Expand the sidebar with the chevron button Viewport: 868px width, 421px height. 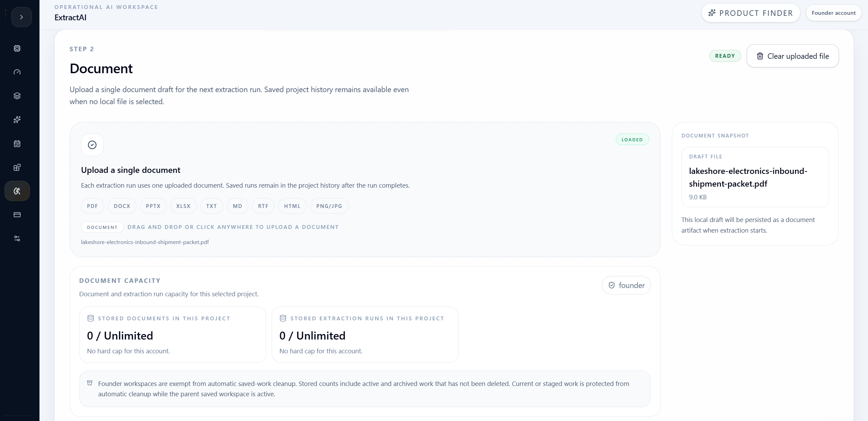(x=21, y=17)
